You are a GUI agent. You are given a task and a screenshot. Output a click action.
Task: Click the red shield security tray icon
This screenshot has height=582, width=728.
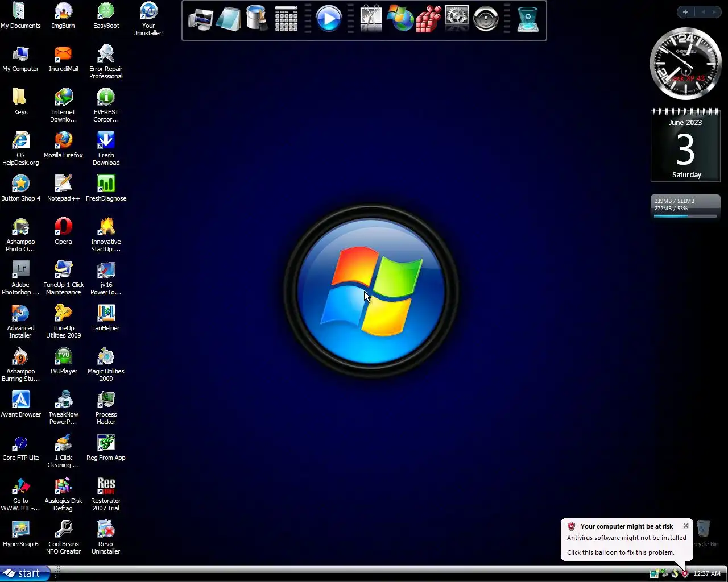tap(685, 573)
